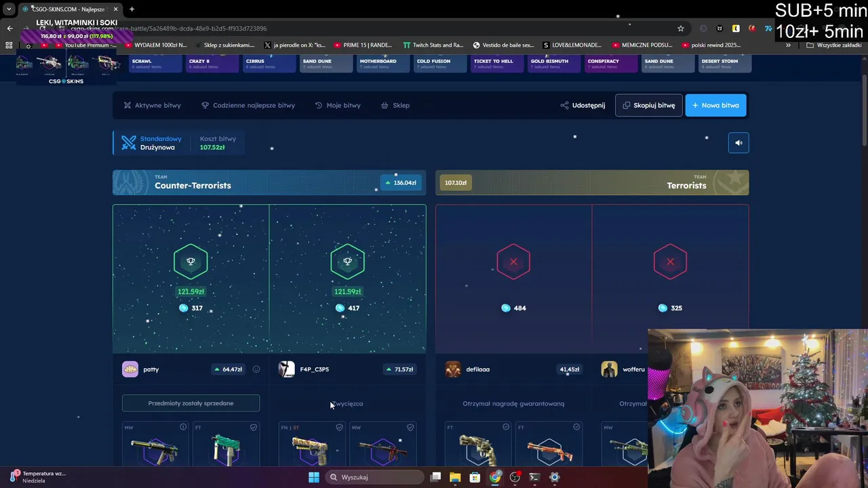Open the Windows Start menu
Viewport: 868px width, 488px height.
point(313,477)
